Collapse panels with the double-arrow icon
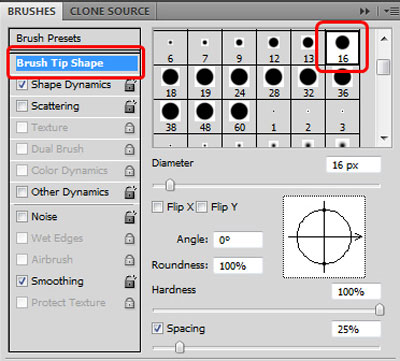This screenshot has height=361, width=400. [x=365, y=11]
